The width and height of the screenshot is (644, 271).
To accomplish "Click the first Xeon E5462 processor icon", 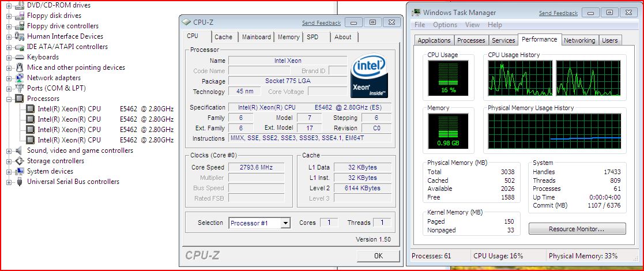I will 30,109.
